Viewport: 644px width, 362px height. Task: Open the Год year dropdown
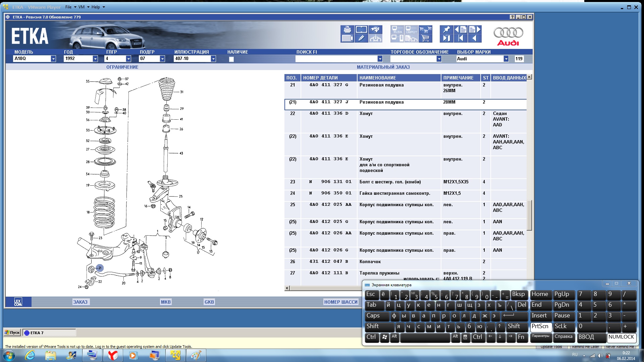pos(95,59)
